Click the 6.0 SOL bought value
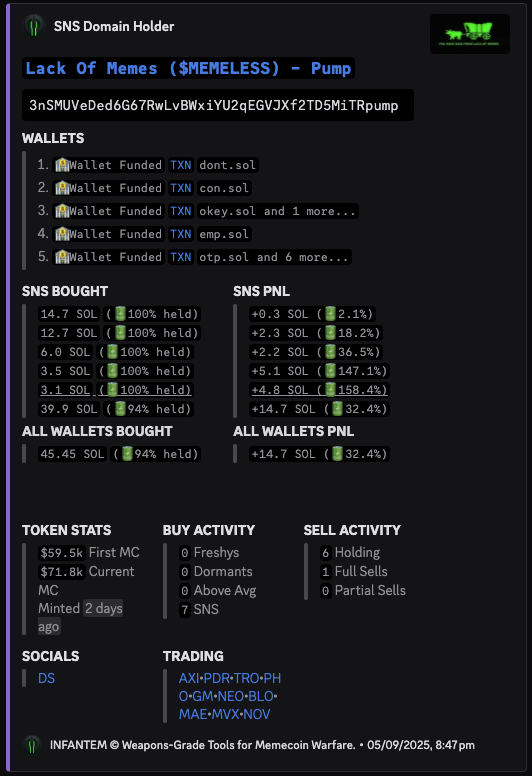Screen dimensions: 532x776 coord(65,352)
